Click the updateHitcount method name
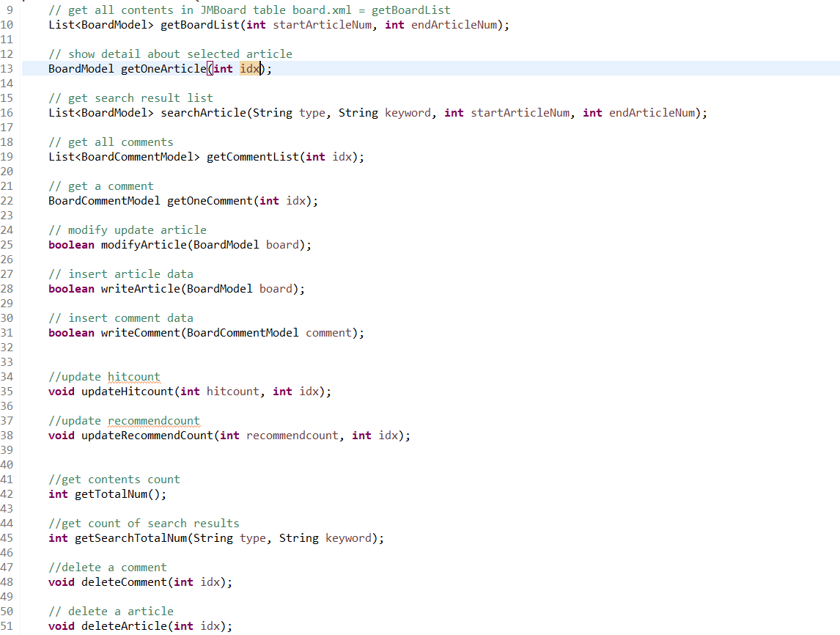 [128, 392]
